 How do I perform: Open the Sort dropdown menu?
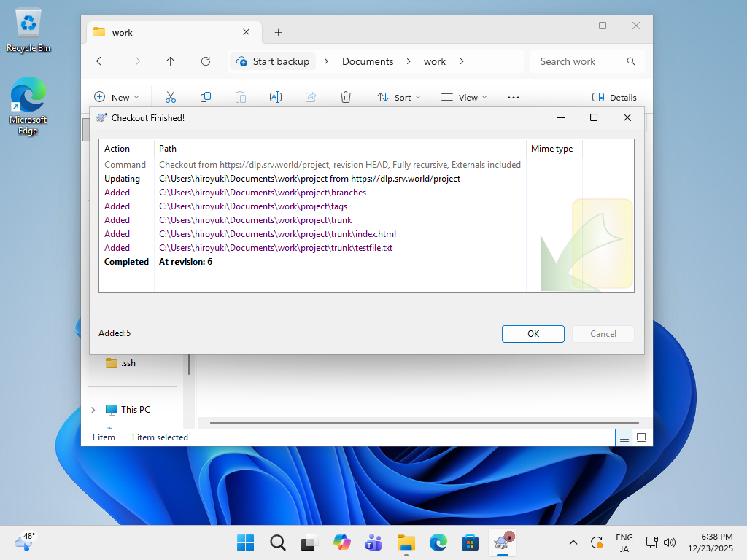tap(398, 97)
